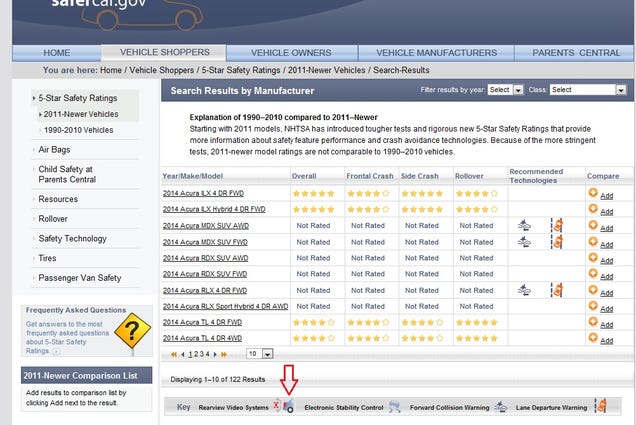This screenshot has width=636, height=425.
Task: Add 2014 Acura RLX 4 DR FWD to compare
Action: pos(601,292)
